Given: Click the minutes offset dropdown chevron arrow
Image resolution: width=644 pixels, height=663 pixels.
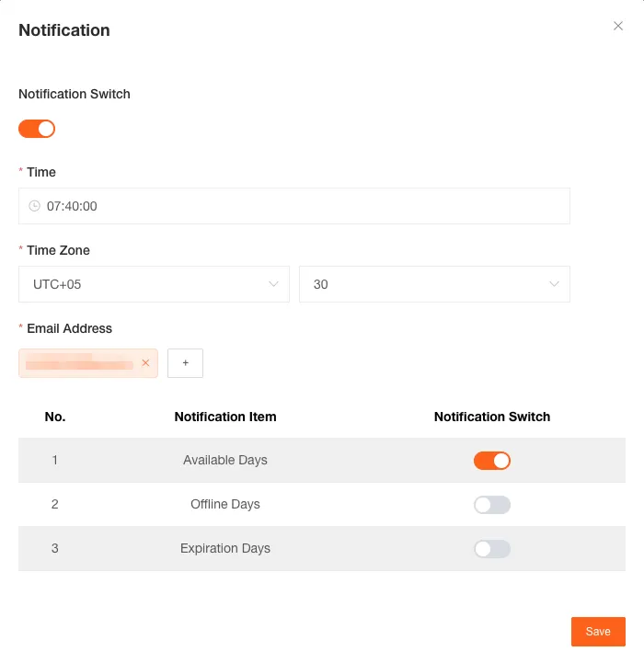Looking at the screenshot, I should click(x=554, y=284).
